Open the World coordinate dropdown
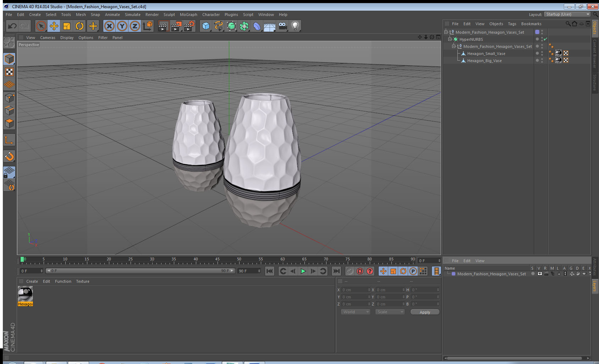599x364 pixels. coord(356,312)
